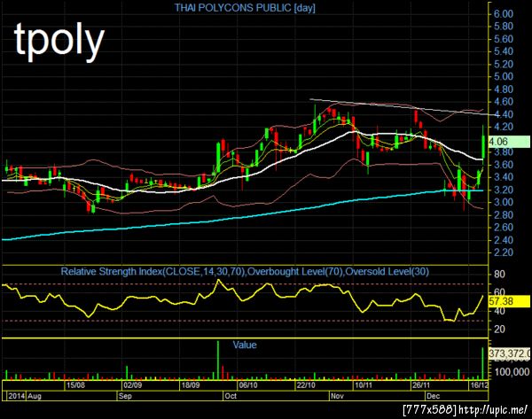Screen dimensions: 532x419
Task: Click the 22/10 date marker
Action: [x=306, y=385]
